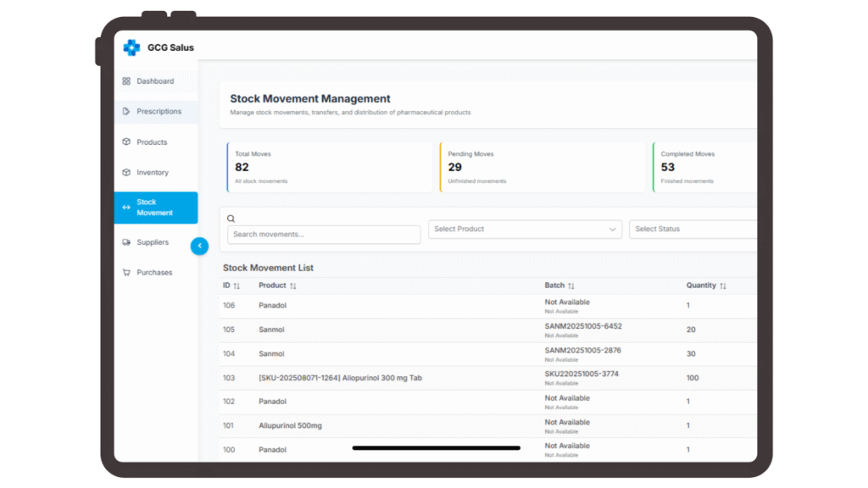Open the Select Product dropdown

coord(525,230)
